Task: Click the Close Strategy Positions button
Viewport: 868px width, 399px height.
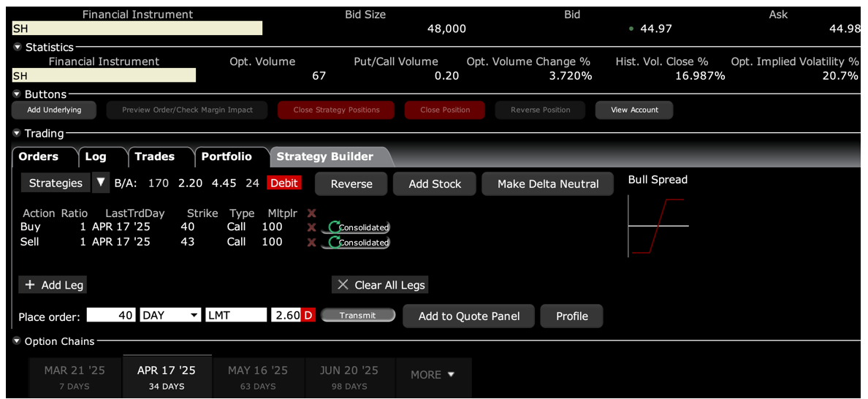Action: coord(337,110)
